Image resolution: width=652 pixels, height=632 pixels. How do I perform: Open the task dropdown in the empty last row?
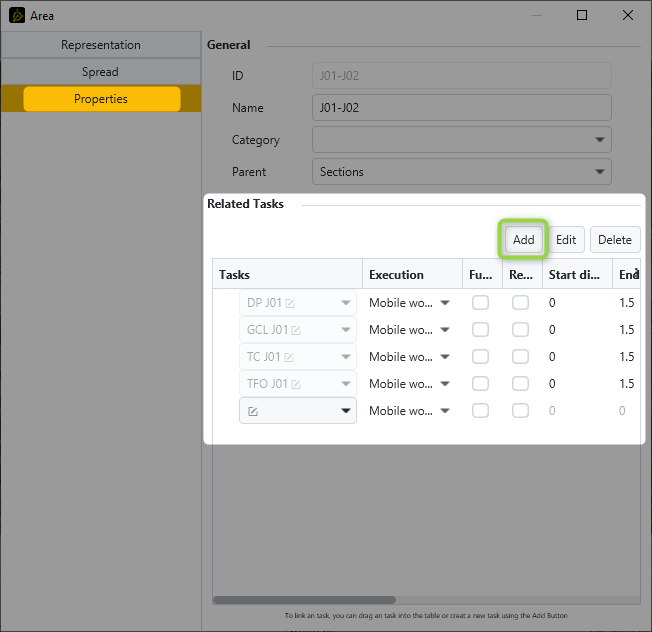(346, 411)
